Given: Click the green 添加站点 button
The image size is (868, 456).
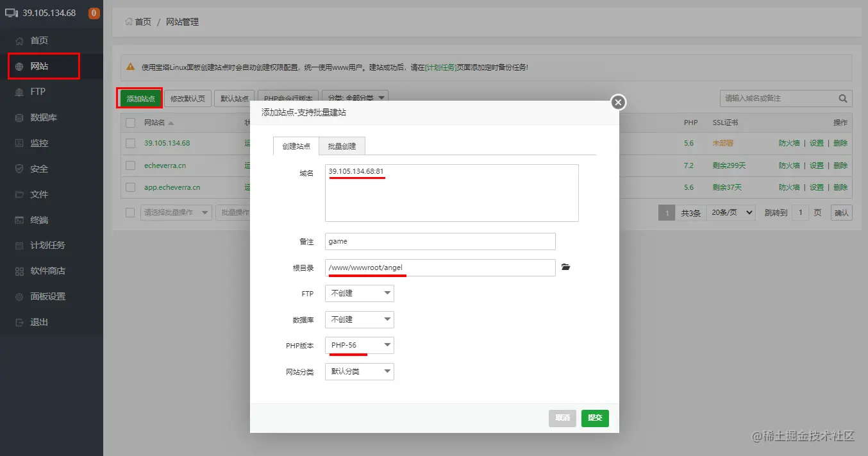Looking at the screenshot, I should [140, 98].
